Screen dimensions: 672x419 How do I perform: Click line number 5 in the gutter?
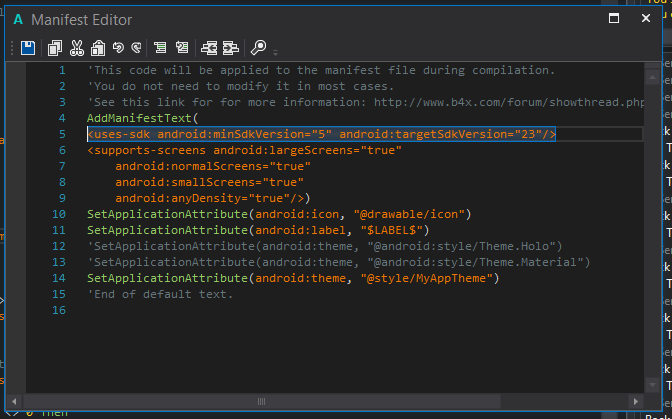(62, 134)
